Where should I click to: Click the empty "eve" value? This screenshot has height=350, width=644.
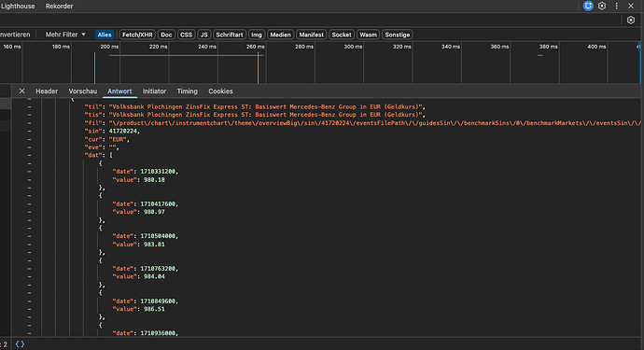click(112, 147)
